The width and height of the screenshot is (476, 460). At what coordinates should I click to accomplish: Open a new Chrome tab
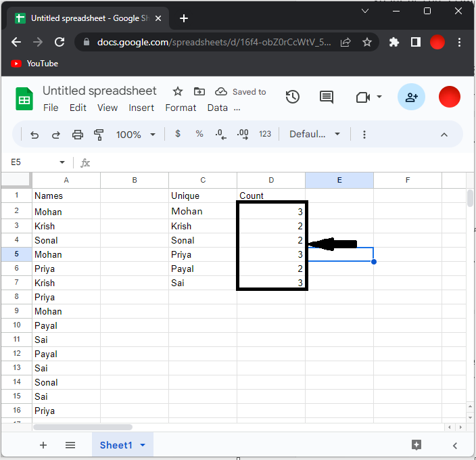point(184,18)
